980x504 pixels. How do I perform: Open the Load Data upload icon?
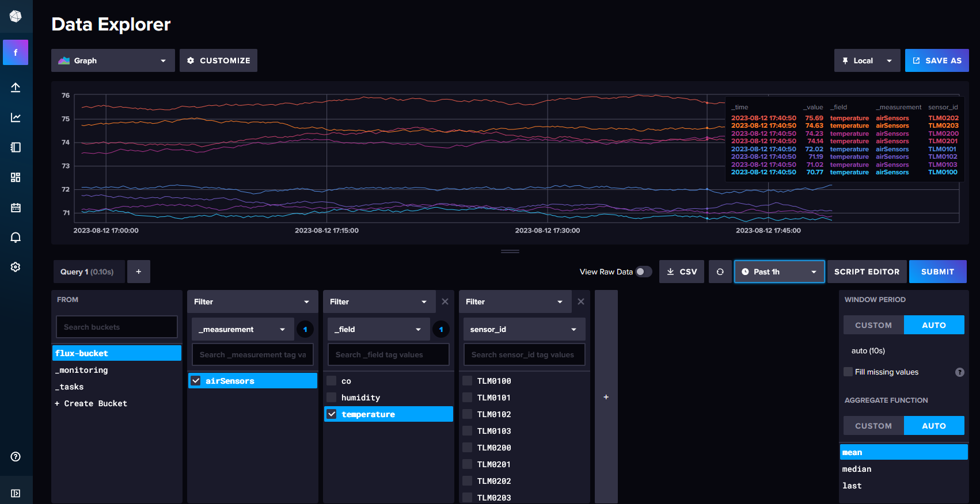16,87
